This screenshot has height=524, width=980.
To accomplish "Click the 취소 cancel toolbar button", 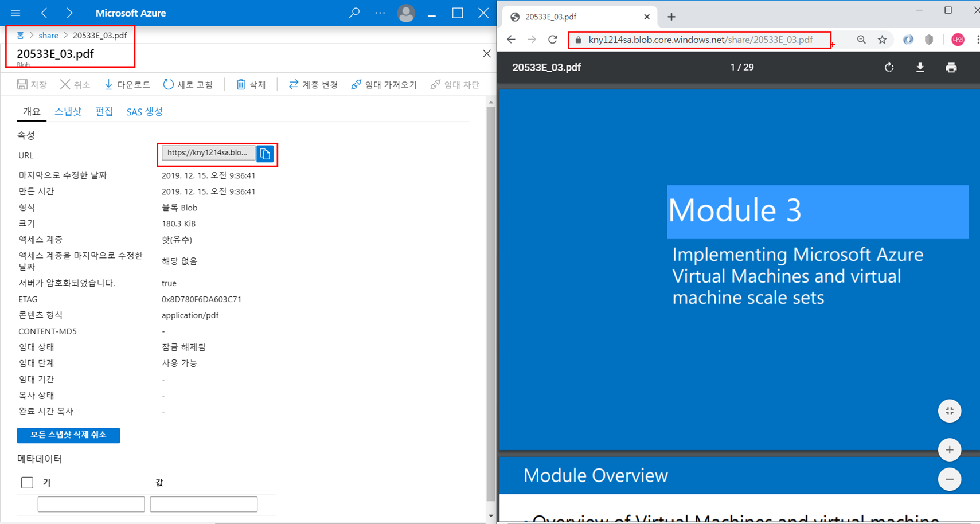I will point(75,84).
